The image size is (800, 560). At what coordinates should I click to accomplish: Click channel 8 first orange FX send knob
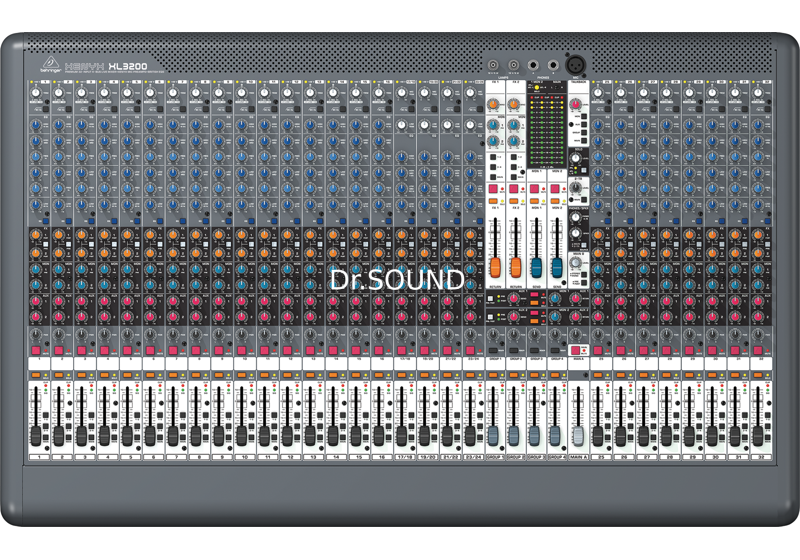pos(196,235)
